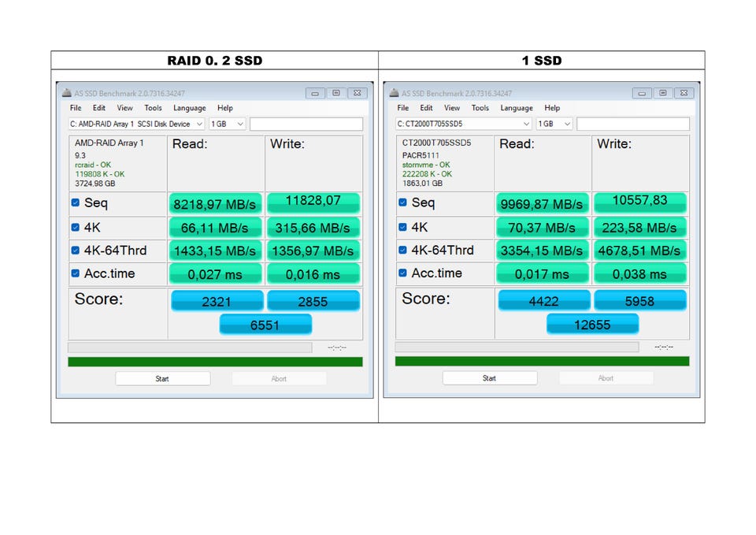The height and width of the screenshot is (535, 756).
Task: Click empty text field in RAID 0 window
Action: [306, 124]
